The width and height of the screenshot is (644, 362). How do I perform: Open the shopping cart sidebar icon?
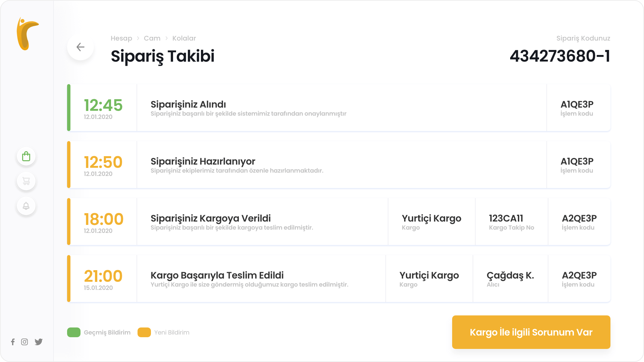click(x=26, y=181)
